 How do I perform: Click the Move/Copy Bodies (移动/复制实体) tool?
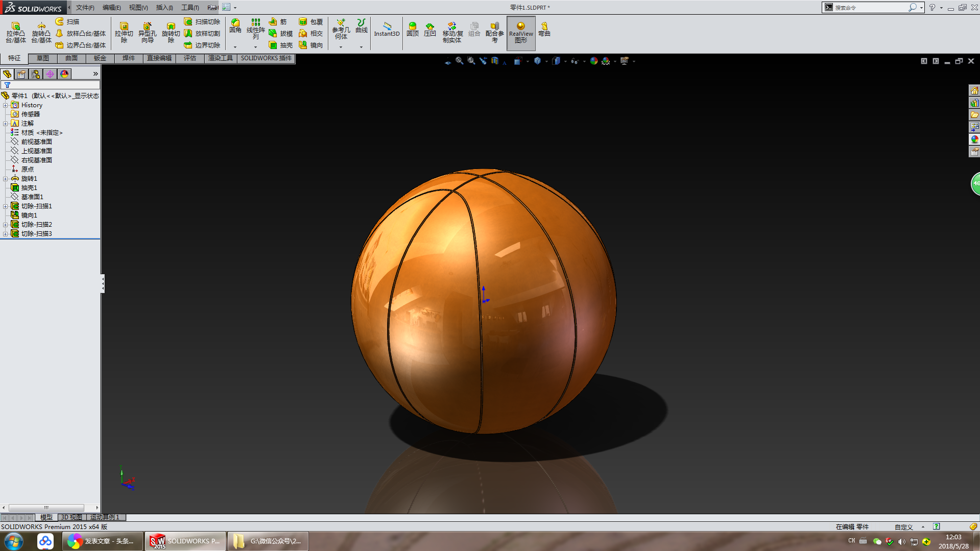pyautogui.click(x=452, y=33)
